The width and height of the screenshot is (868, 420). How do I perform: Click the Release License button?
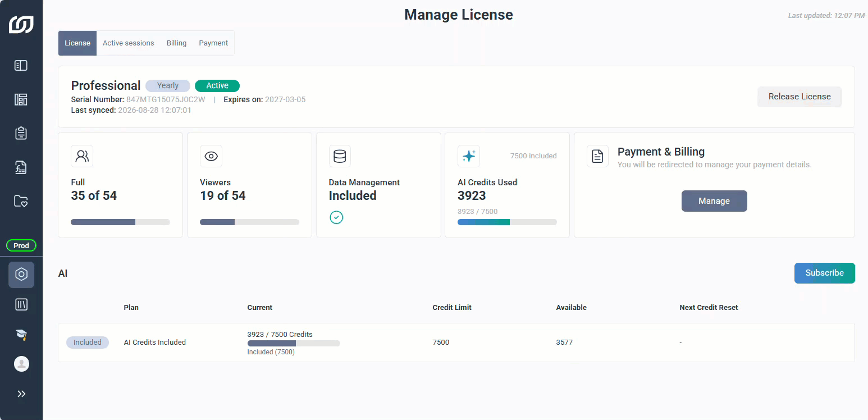tap(800, 97)
